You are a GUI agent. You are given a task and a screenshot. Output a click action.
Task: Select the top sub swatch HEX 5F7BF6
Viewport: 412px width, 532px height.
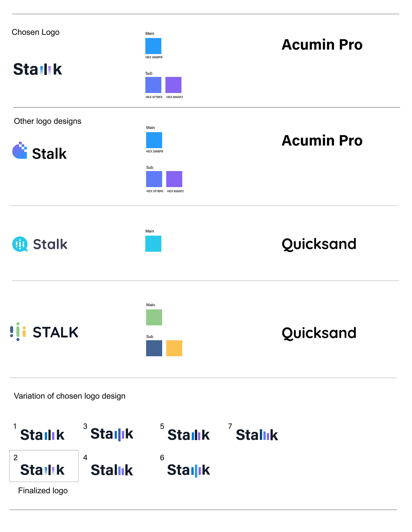[153, 85]
